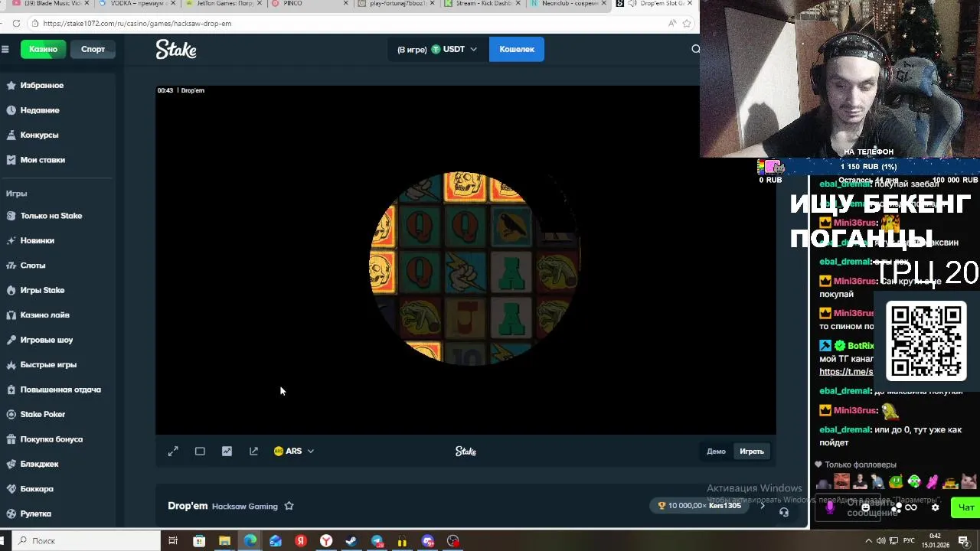Open emoji picker in chat
Viewport: 980px width, 551px height.
click(x=866, y=507)
